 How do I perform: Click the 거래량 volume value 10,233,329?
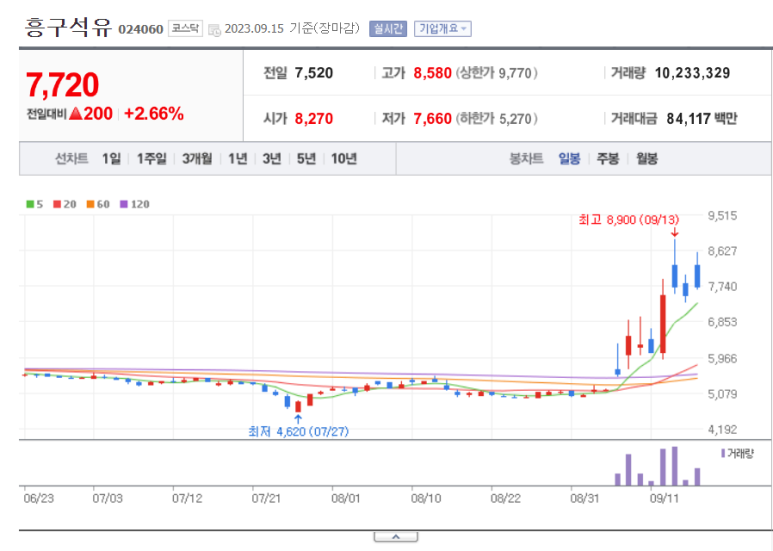(x=692, y=73)
